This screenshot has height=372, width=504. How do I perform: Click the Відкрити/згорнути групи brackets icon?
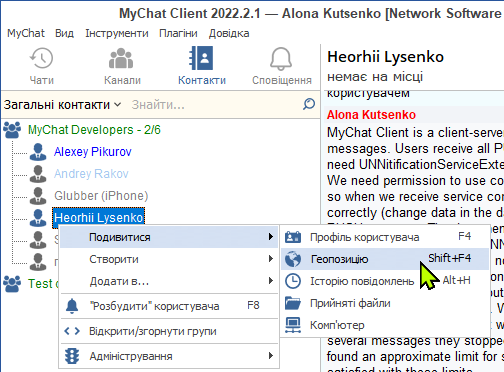(x=72, y=331)
